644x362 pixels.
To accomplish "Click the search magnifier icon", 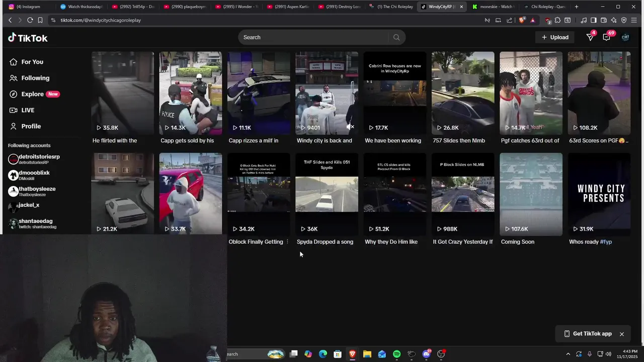I will tap(396, 37).
